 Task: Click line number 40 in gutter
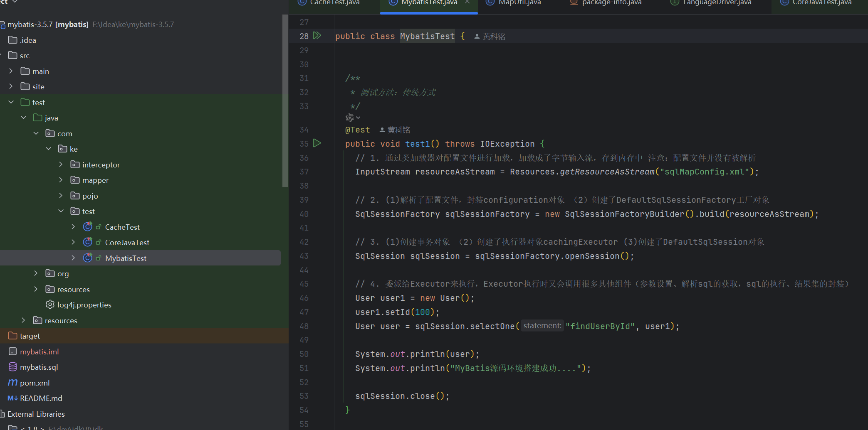[x=304, y=214]
